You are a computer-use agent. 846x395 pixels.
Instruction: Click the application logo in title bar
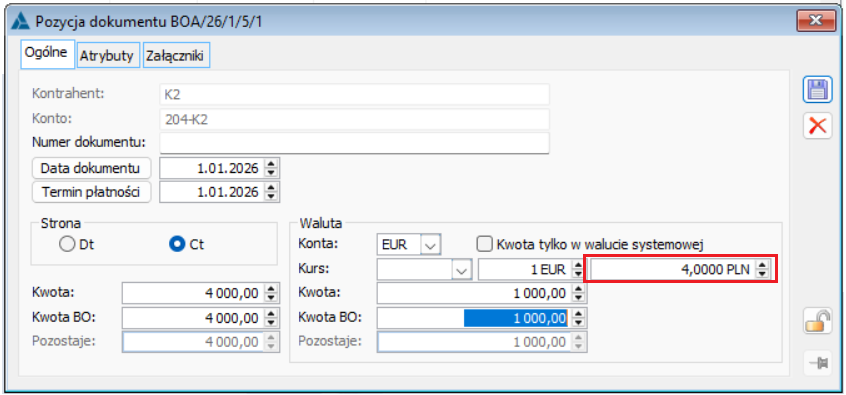(x=21, y=22)
